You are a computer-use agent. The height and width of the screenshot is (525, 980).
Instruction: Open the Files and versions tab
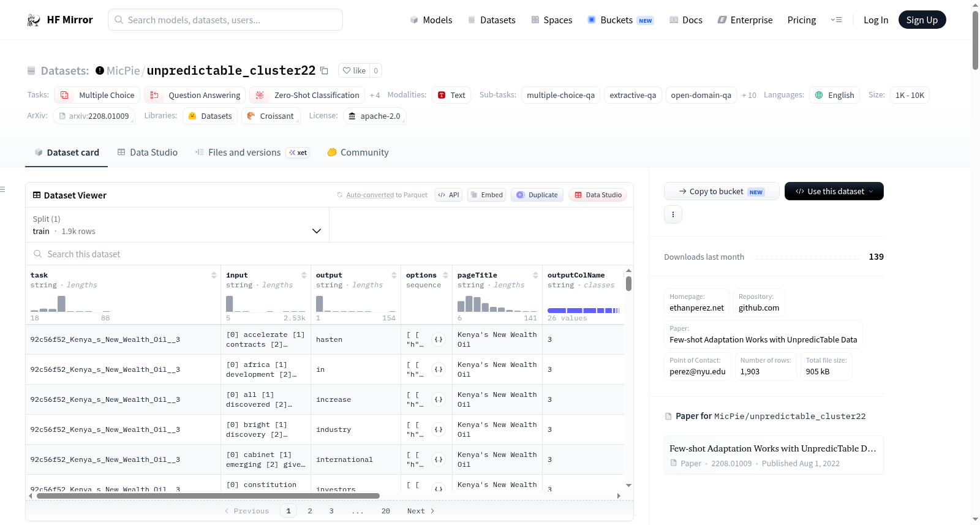pos(252,153)
